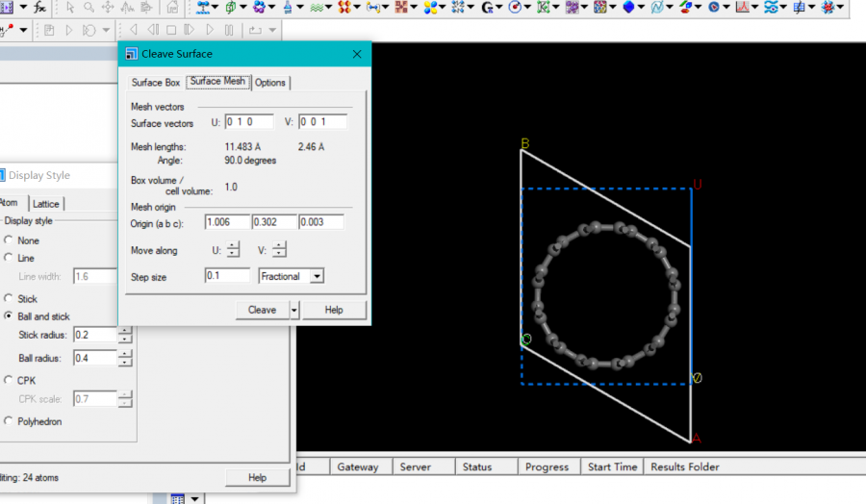The height and width of the screenshot is (504, 866).
Task: Activate the zoom magnifier tool
Action: pos(89,7)
